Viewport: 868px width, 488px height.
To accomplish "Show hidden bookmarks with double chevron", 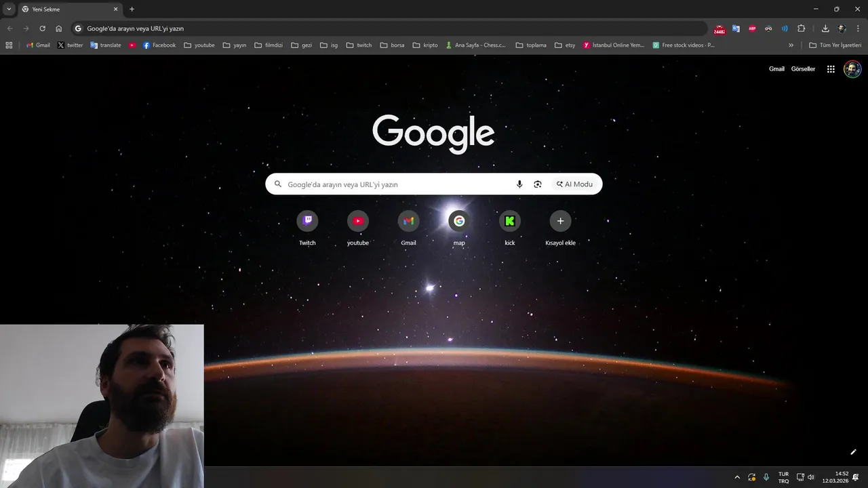I will click(791, 45).
